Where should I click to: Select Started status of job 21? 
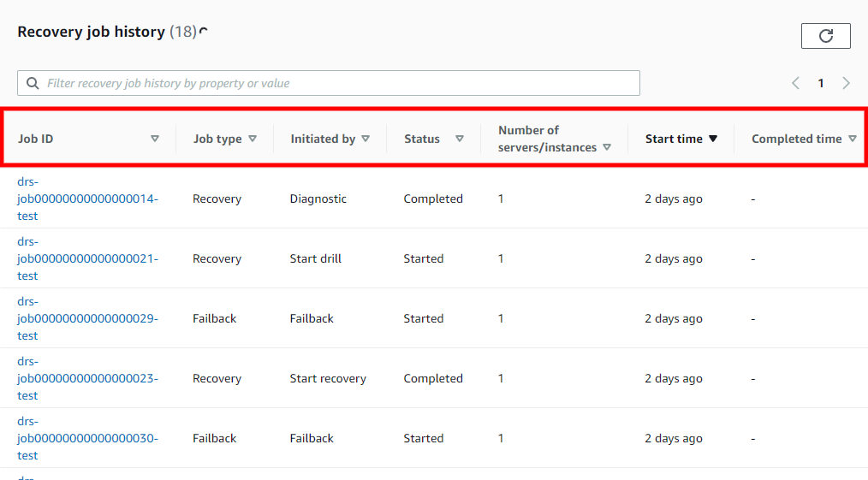pos(424,258)
